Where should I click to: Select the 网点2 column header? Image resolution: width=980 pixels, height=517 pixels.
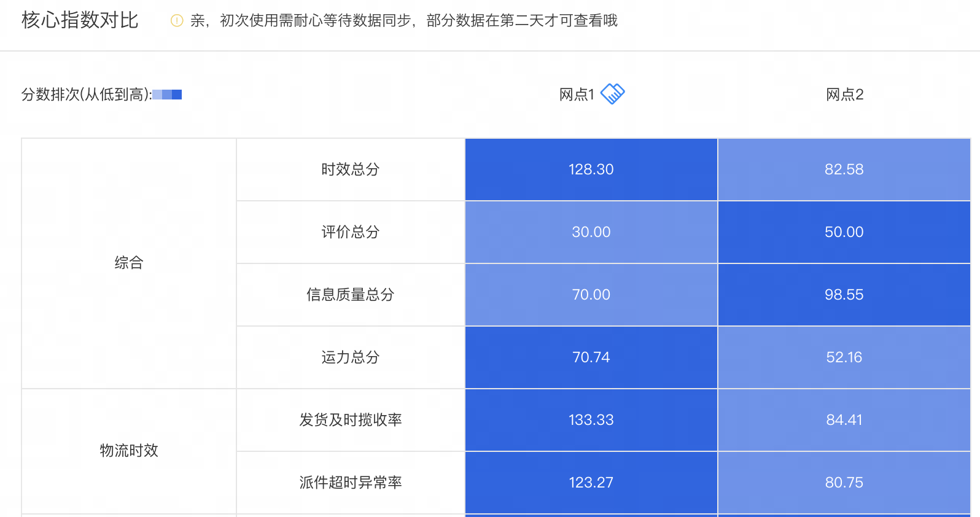tap(844, 95)
